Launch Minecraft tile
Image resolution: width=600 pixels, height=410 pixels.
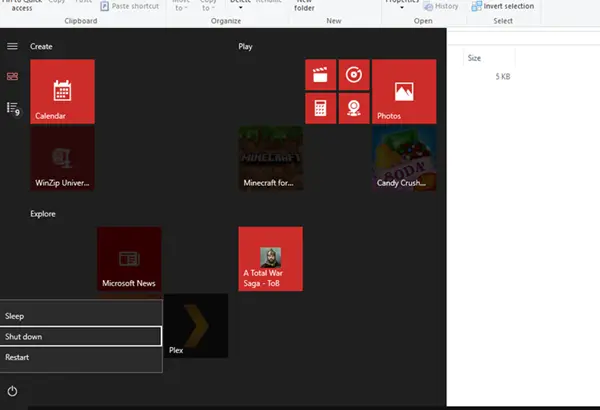click(271, 158)
